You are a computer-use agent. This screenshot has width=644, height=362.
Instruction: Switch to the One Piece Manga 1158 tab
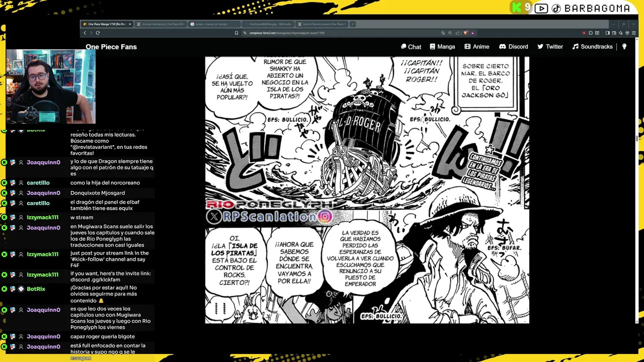pos(107,24)
